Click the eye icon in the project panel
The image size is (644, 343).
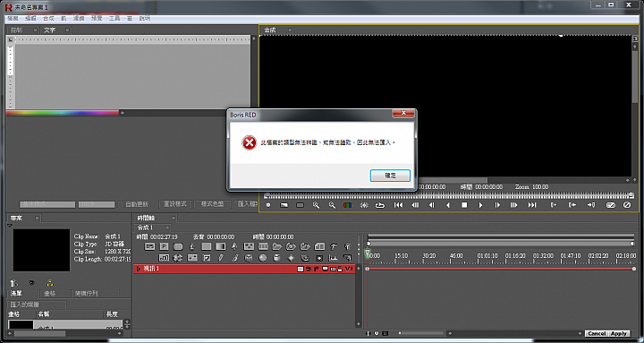point(31,283)
